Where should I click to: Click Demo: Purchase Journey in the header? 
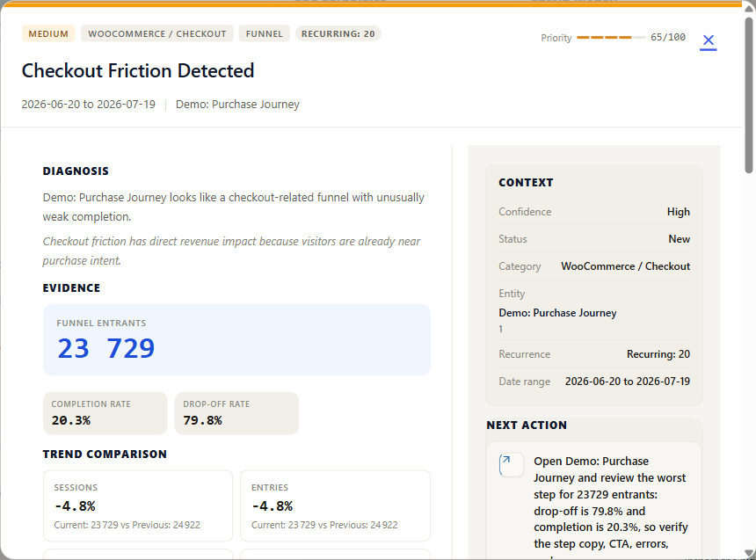click(237, 105)
